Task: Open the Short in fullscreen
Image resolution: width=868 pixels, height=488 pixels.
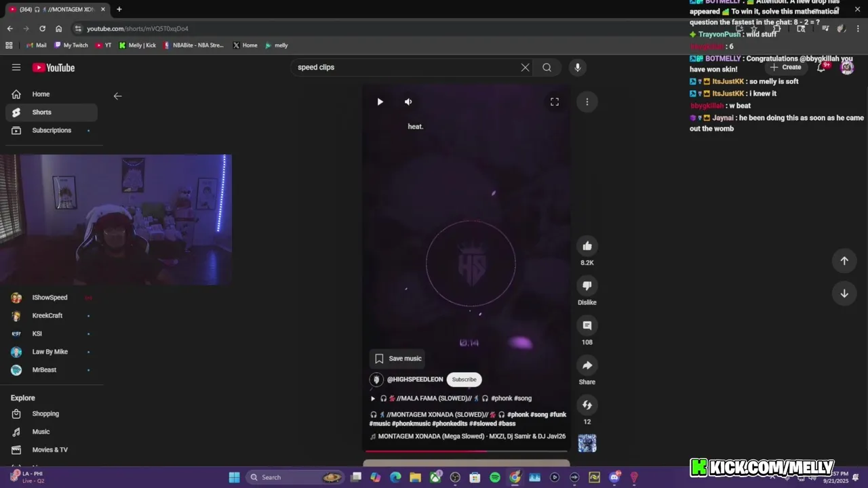Action: [555, 102]
